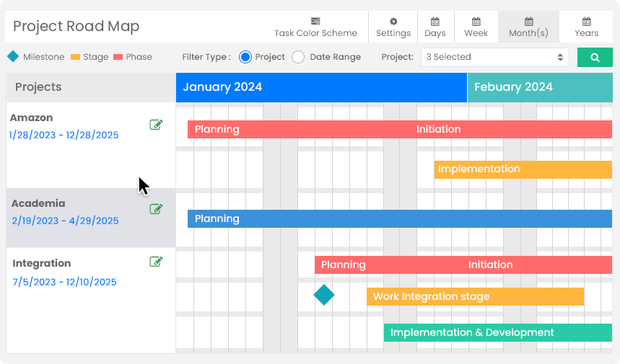Open the Settings gear

tap(393, 22)
